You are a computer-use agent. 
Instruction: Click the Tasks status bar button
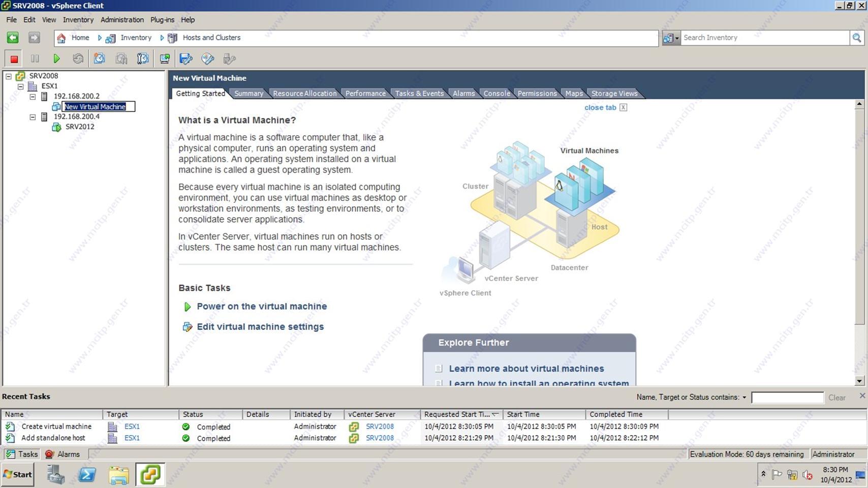click(22, 454)
